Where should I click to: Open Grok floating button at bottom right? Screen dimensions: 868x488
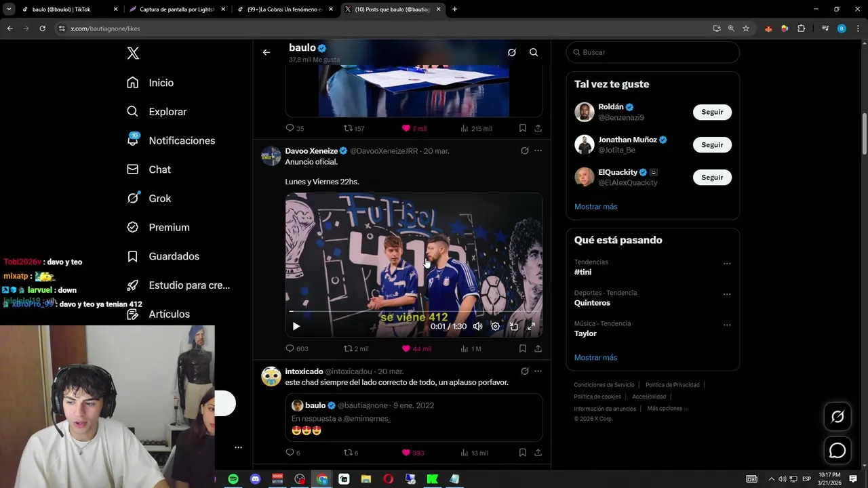click(x=837, y=417)
